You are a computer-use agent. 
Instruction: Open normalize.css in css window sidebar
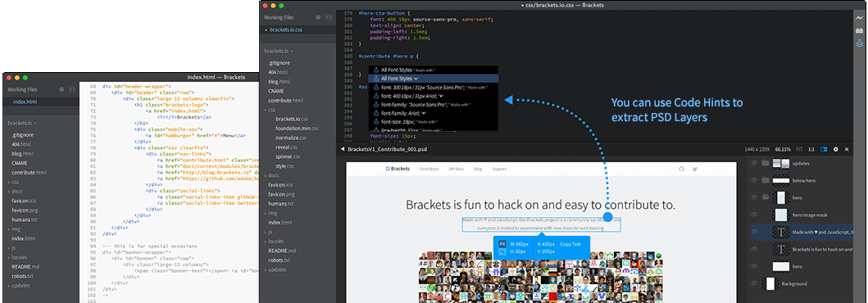[x=291, y=138]
